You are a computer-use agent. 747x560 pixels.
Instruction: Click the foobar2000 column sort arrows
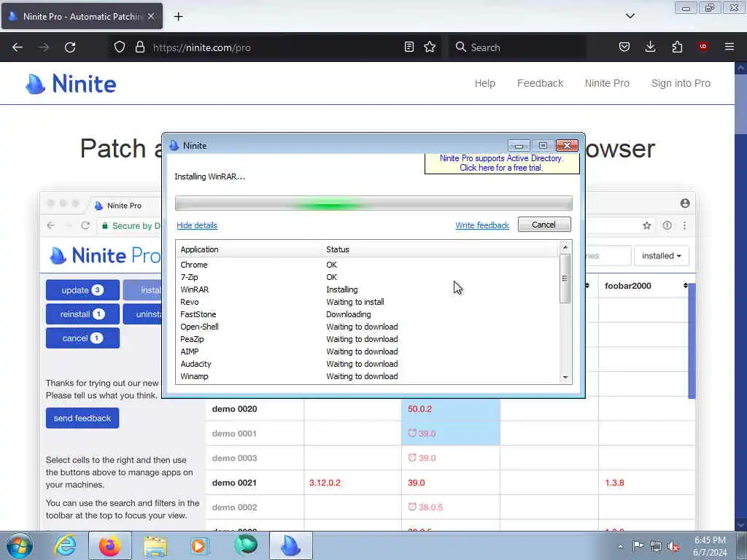pos(685,286)
